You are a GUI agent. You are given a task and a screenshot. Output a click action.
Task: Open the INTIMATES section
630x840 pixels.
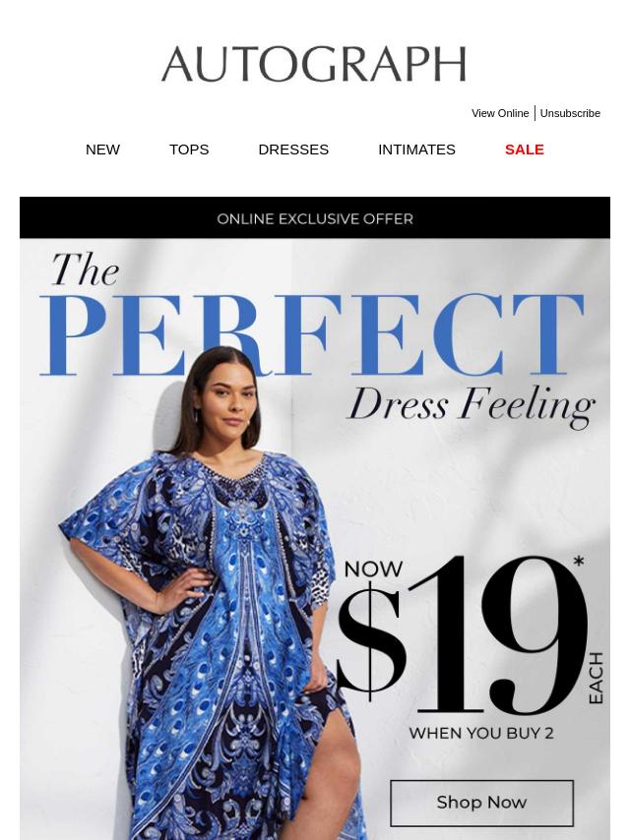[x=416, y=150]
